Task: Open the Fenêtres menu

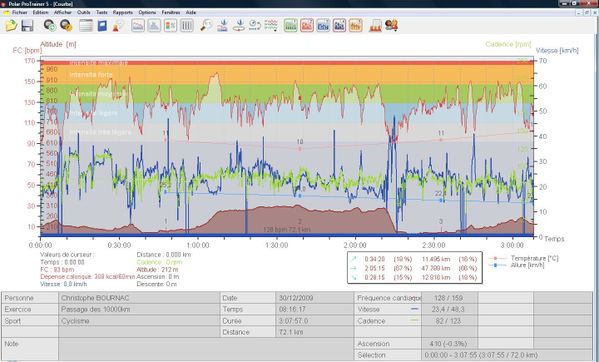Action: (x=171, y=12)
